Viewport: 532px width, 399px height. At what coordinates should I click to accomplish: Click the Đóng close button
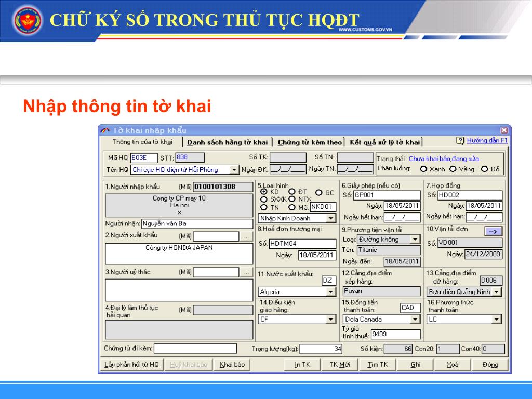(490, 364)
